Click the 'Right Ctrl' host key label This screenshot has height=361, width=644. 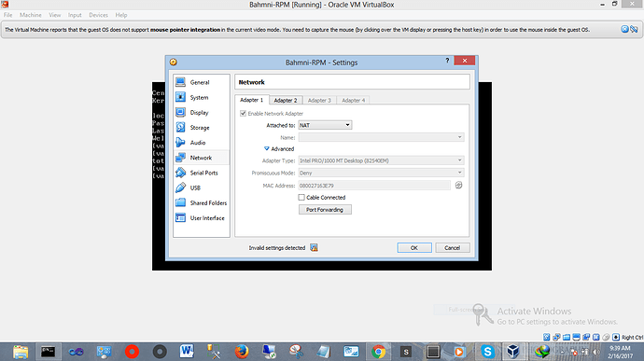pos(633,337)
